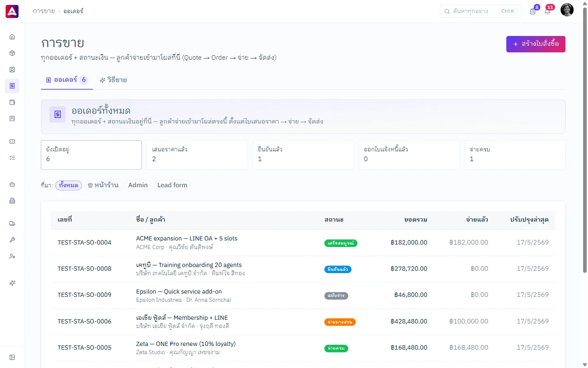Screen dimensions: 588x368
Task: Open order TEST-STA-SO-0004
Action: click(x=85, y=242)
